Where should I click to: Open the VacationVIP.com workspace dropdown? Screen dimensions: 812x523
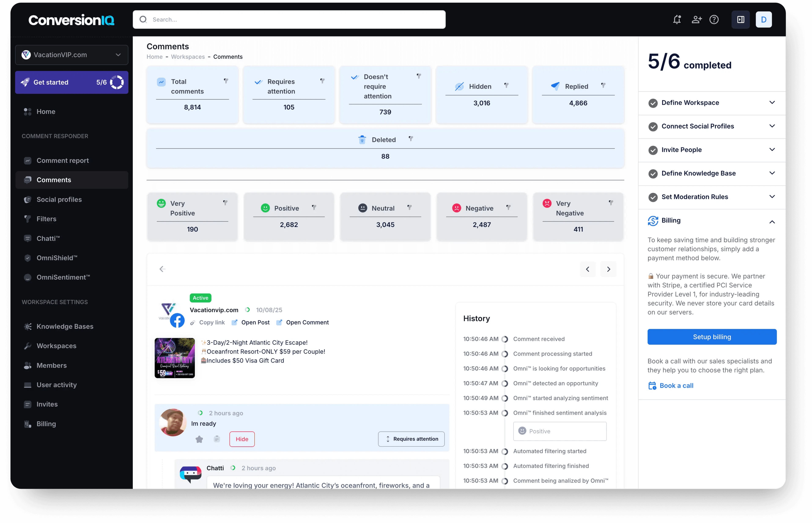click(x=72, y=55)
